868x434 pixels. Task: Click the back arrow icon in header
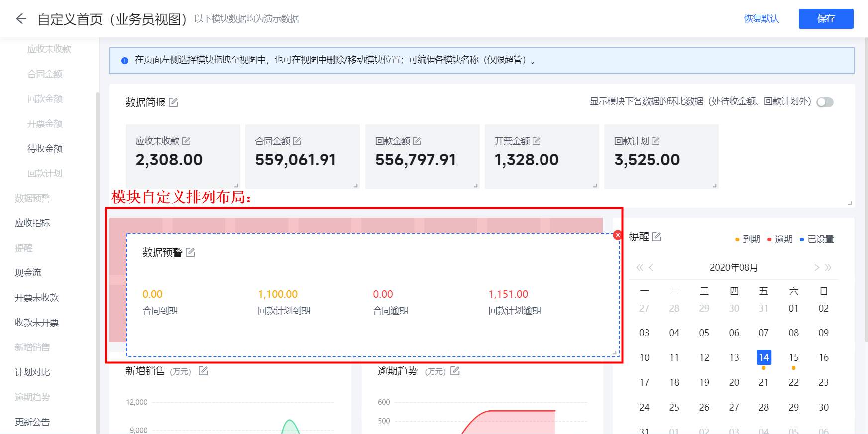click(21, 19)
